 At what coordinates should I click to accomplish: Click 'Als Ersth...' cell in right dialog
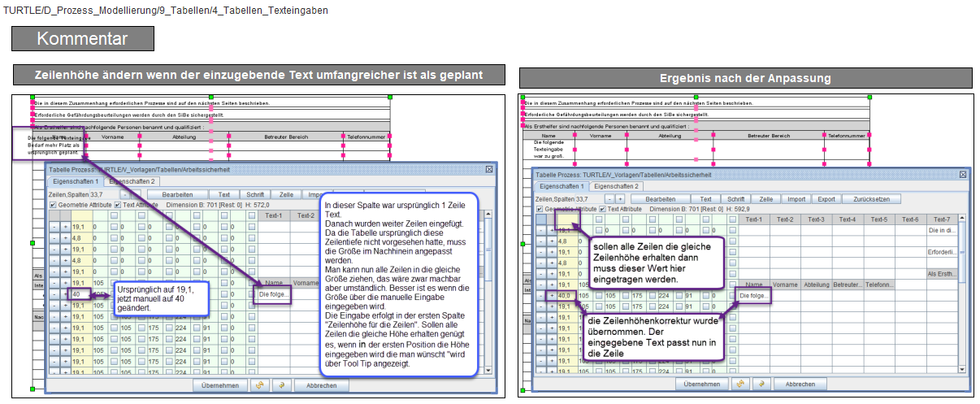coord(941,274)
